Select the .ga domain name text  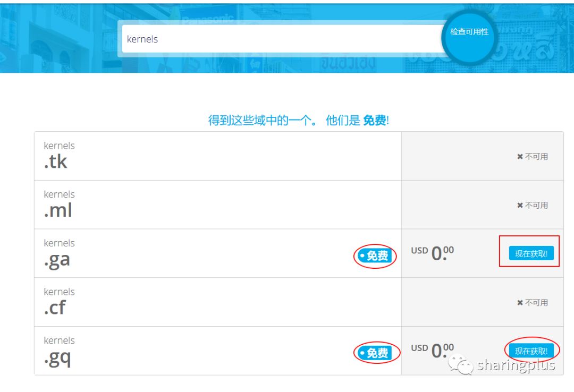(57, 260)
